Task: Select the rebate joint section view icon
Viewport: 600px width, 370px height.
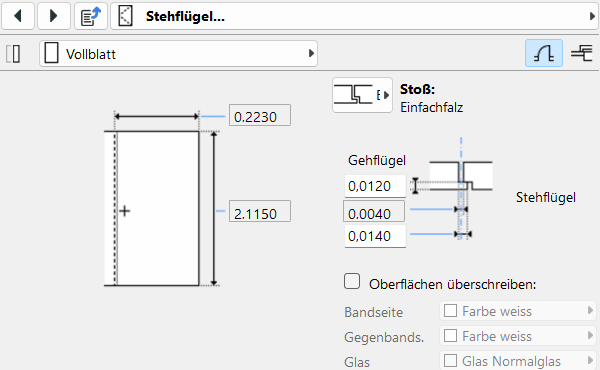Action: pyautogui.click(x=582, y=53)
